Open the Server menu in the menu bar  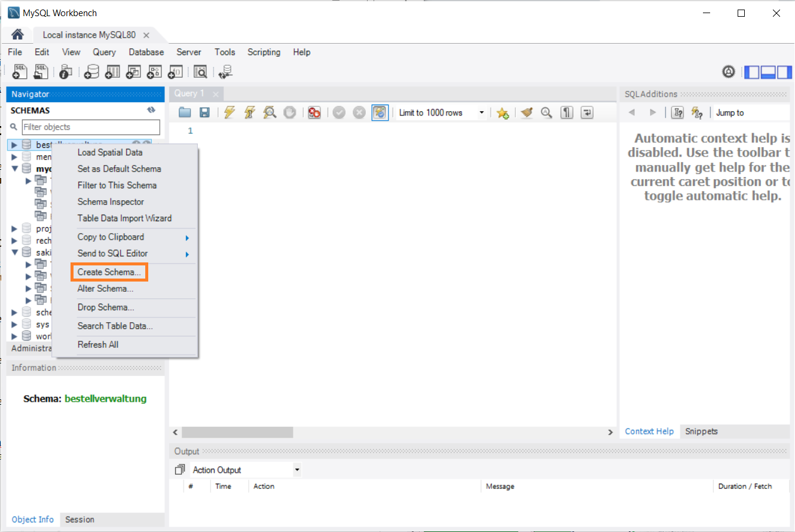[x=188, y=52]
